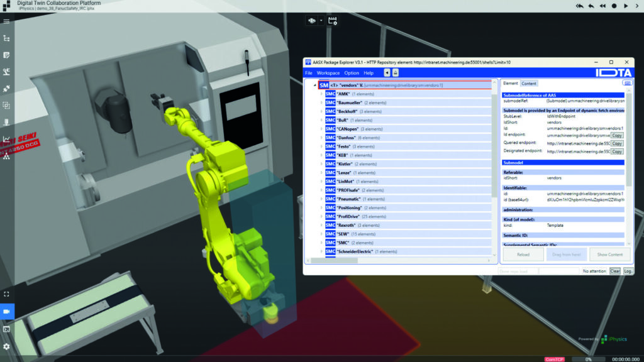
Task: Click the record circle playback button
Action: pos(614,6)
